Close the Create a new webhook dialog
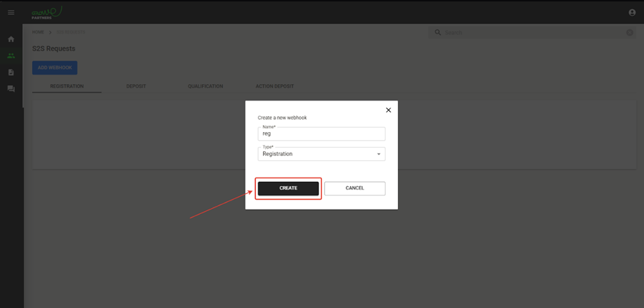This screenshot has height=308, width=644. [388, 110]
